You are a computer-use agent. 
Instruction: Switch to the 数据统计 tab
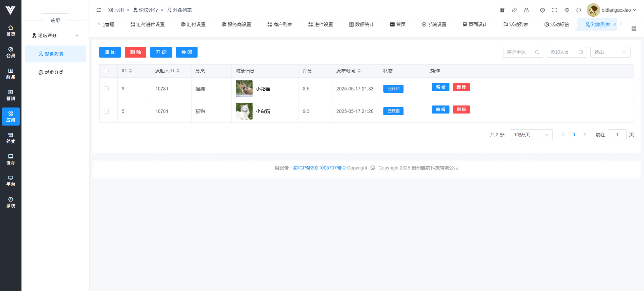pyautogui.click(x=361, y=24)
